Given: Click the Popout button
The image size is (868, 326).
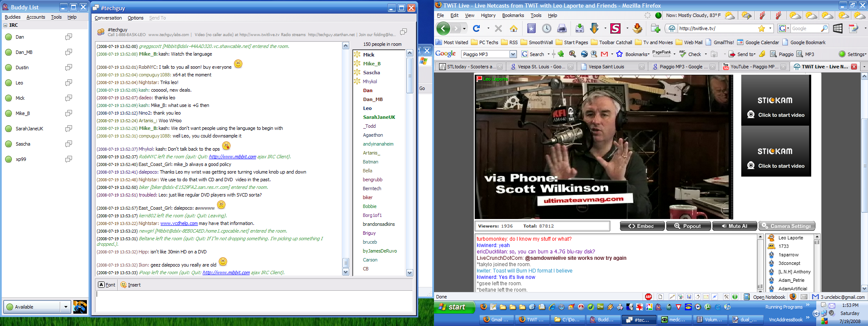Looking at the screenshot, I should [x=688, y=226].
